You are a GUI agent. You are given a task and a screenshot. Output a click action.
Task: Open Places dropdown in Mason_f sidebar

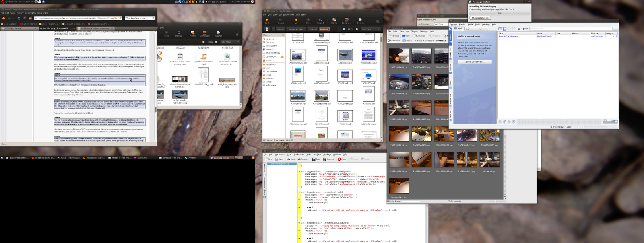268,35
